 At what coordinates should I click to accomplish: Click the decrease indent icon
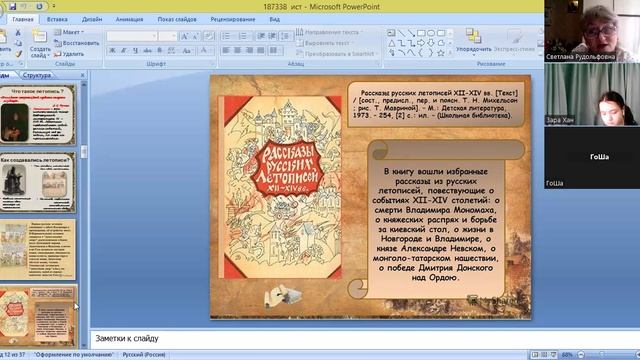click(261, 36)
